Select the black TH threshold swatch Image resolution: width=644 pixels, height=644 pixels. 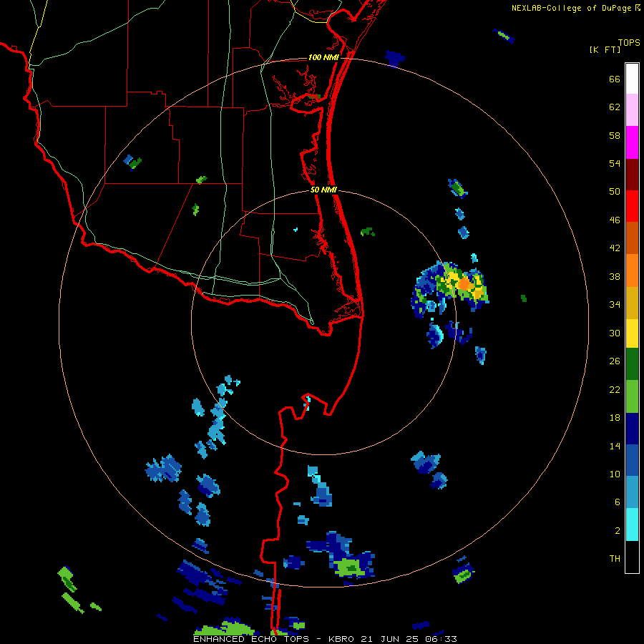tap(632, 557)
